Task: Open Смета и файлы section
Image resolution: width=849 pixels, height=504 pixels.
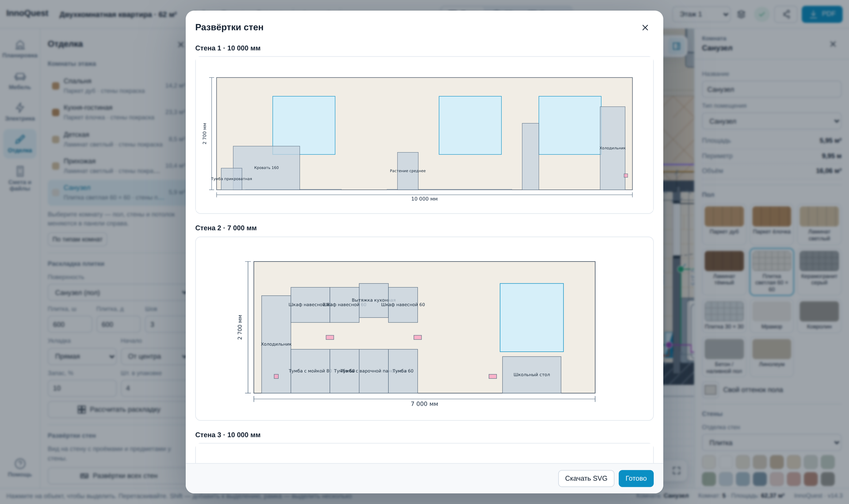Action: 20,178
